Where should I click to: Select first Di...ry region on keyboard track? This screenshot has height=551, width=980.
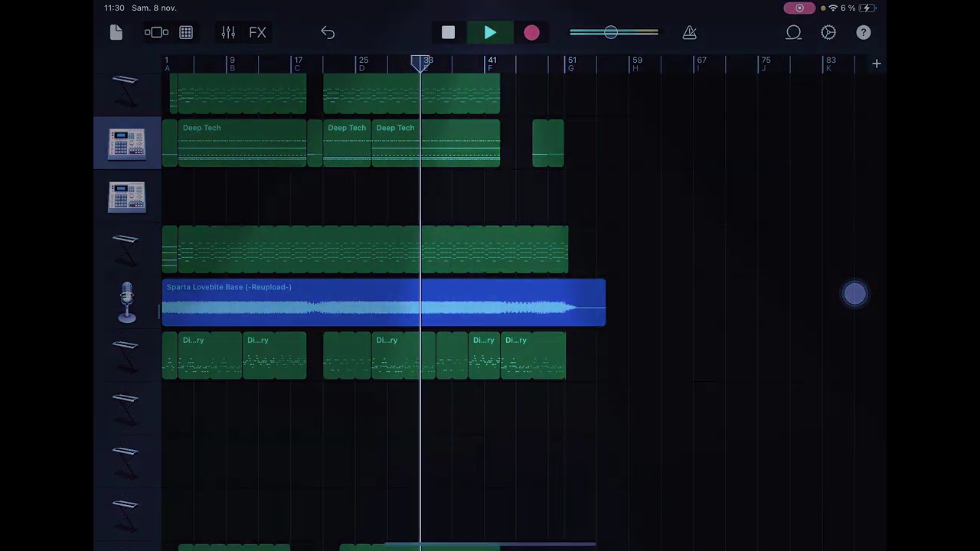pos(210,356)
